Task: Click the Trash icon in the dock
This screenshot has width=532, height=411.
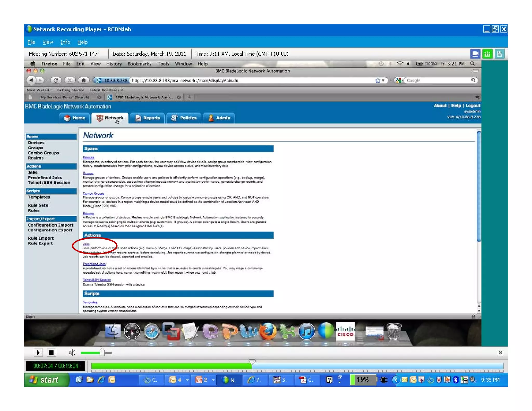Action: (394, 331)
